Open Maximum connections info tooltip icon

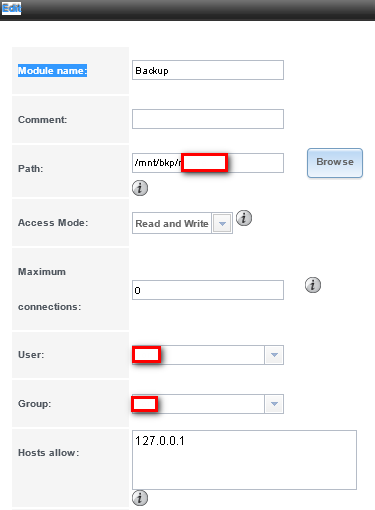[313, 285]
